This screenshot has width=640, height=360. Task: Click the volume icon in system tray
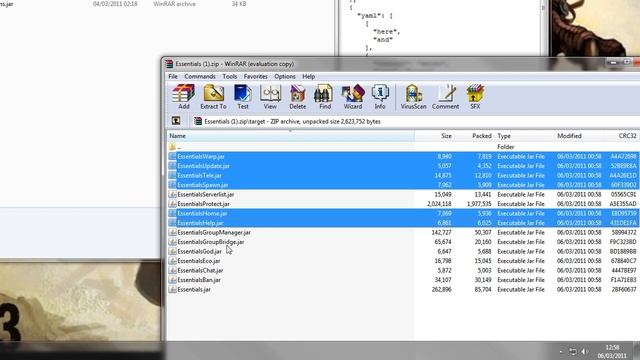click(584, 351)
